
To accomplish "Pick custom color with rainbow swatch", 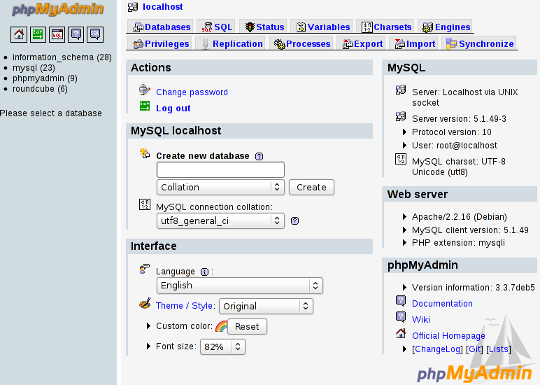I will point(221,326).
